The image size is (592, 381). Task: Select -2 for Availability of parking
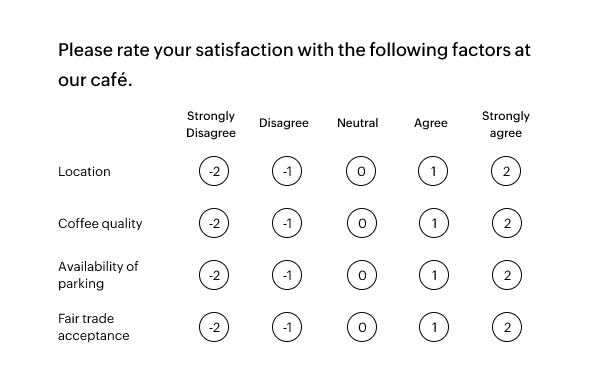tap(214, 275)
